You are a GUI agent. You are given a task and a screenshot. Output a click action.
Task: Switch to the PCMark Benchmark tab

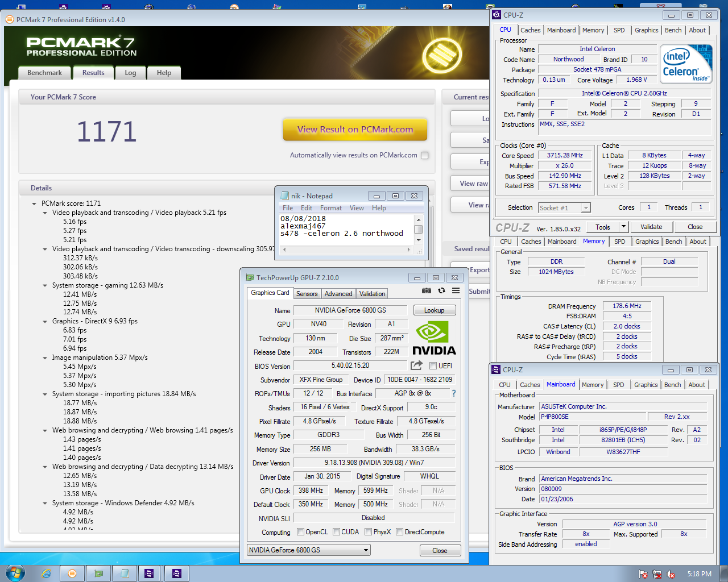45,73
